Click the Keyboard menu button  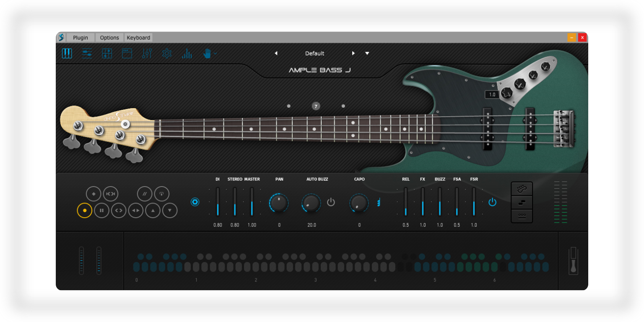tap(138, 38)
